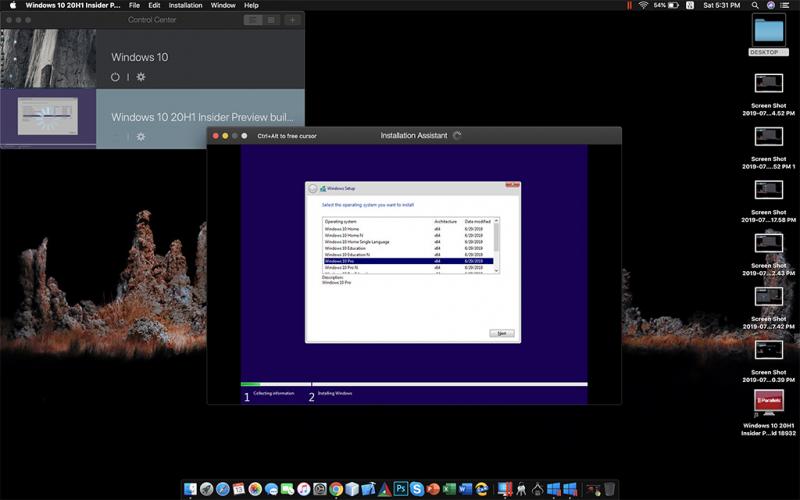Click the OS list scrollbar down arrow
The image size is (800, 500).
(496, 271)
